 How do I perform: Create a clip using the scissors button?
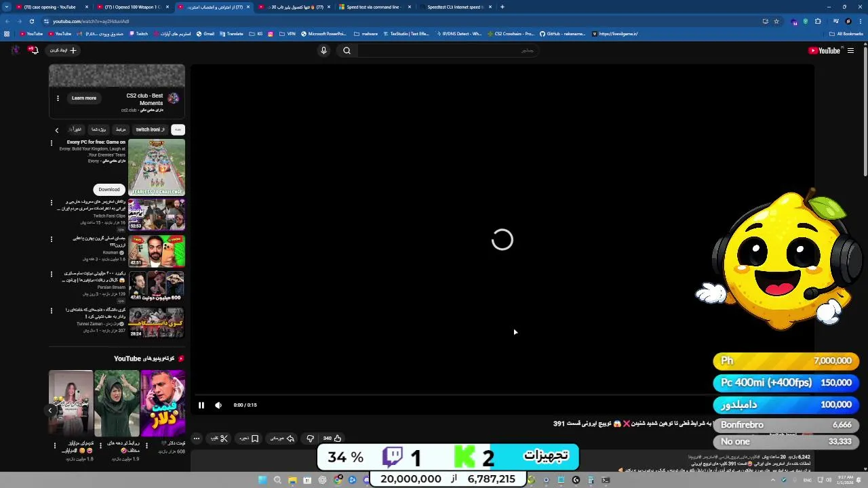pyautogui.click(x=219, y=439)
